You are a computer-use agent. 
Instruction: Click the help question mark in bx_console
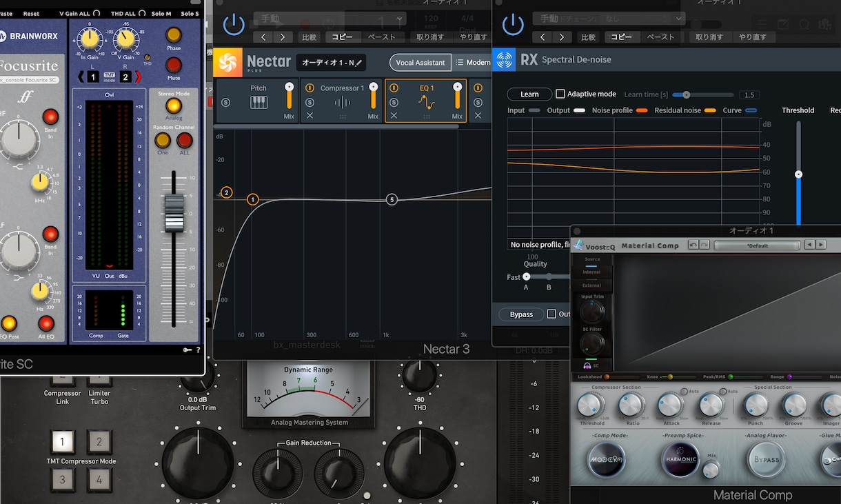coord(198,350)
